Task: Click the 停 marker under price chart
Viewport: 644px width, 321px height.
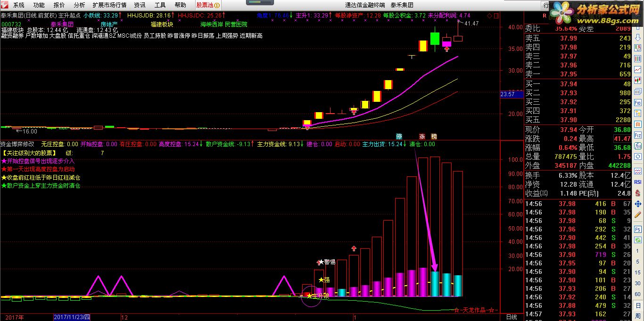Action: [x=399, y=136]
